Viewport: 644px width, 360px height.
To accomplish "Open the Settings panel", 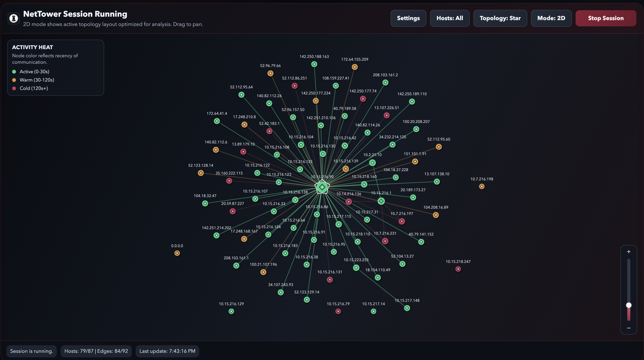I will tap(408, 18).
